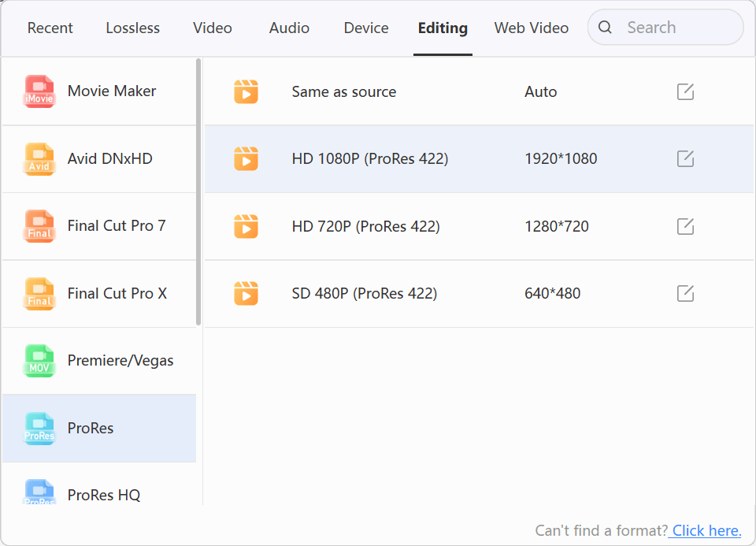Choose the HD 720P (ProRes 422) preset
The image size is (756, 546).
pyautogui.click(x=479, y=226)
